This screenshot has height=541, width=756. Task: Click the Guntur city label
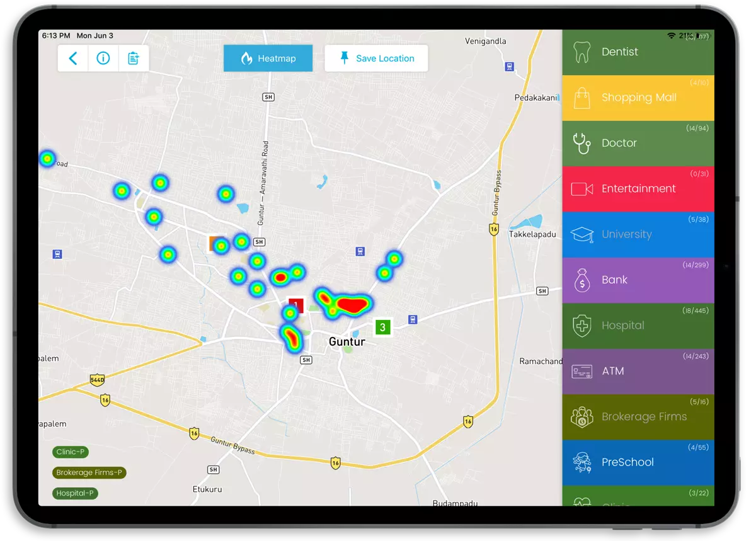coord(347,341)
